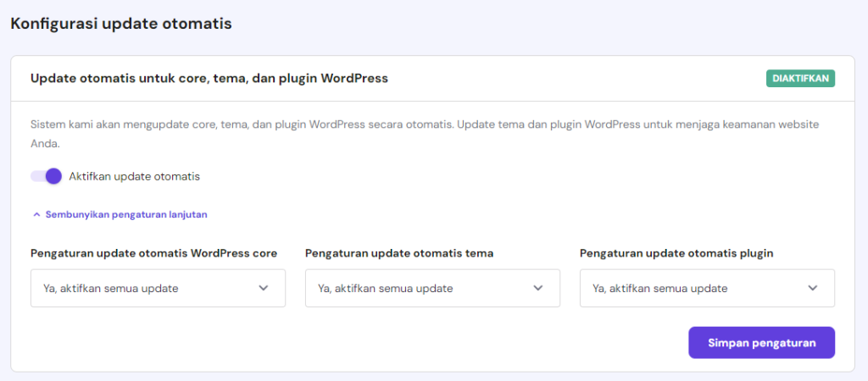
Task: Collapse advanced settings via Sembunyikan pengaturan lanjutan
Action: pos(126,215)
